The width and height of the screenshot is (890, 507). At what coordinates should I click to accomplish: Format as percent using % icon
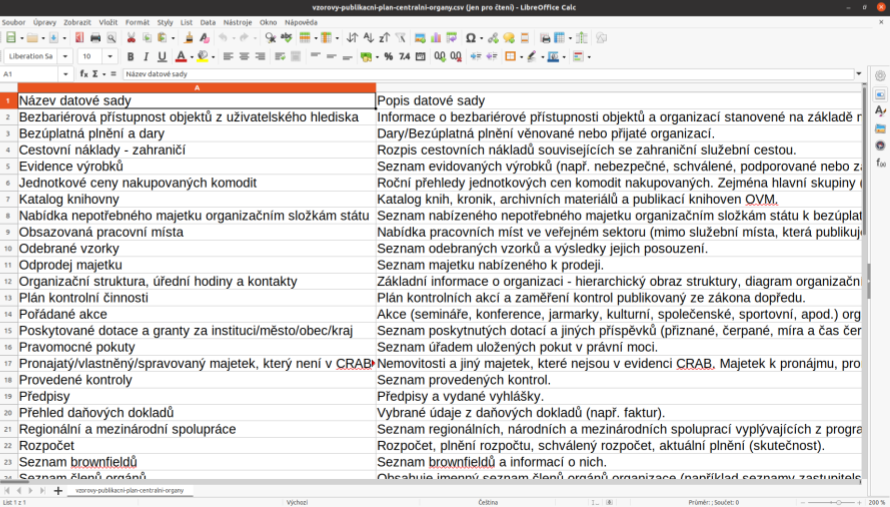tap(388, 57)
